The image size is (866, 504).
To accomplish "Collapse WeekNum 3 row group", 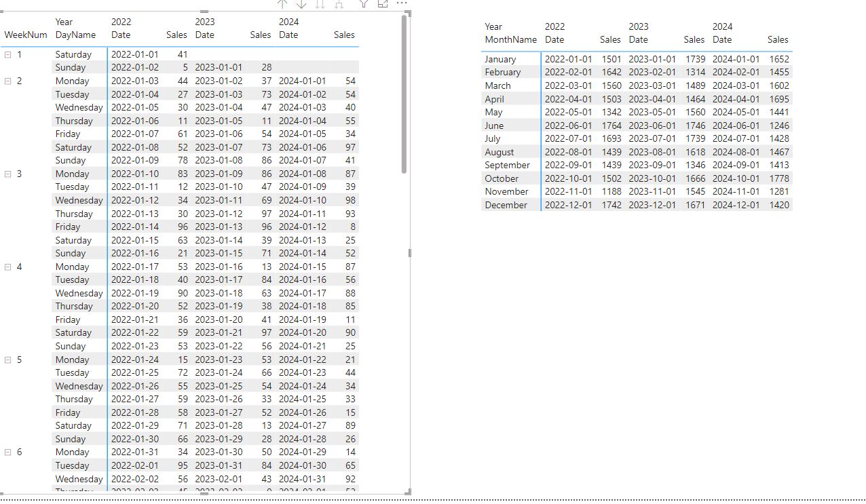I will click(x=7, y=174).
